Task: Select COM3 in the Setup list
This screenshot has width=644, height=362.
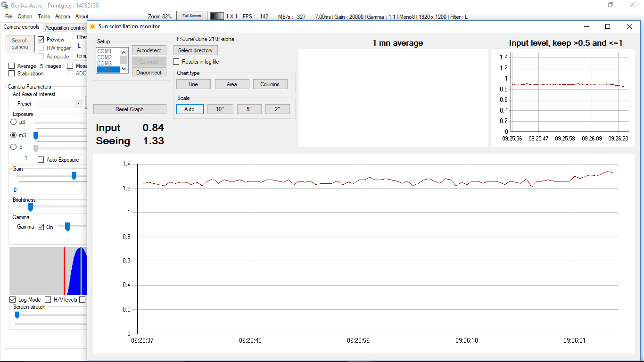Action: coord(108,63)
